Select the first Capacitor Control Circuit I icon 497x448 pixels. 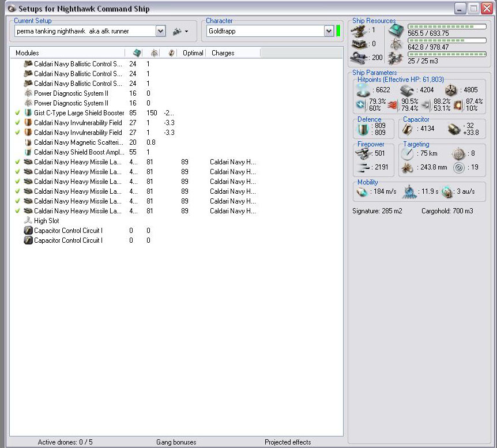[x=28, y=231]
